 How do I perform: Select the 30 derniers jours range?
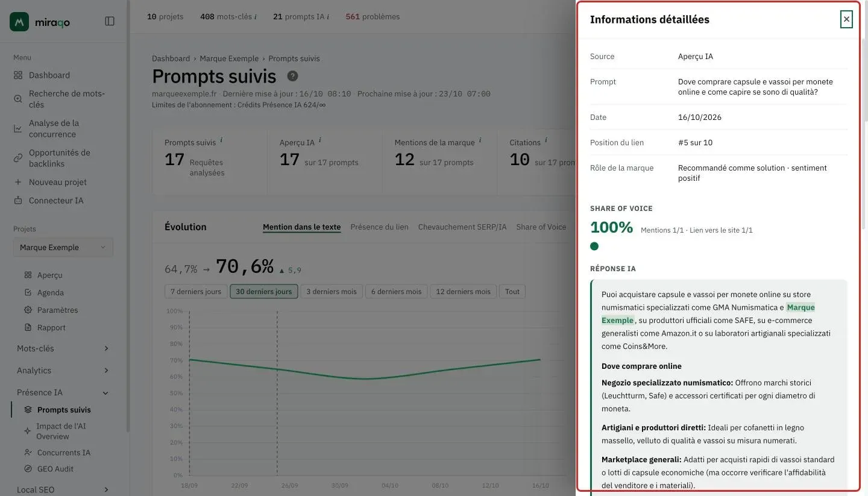click(x=264, y=292)
